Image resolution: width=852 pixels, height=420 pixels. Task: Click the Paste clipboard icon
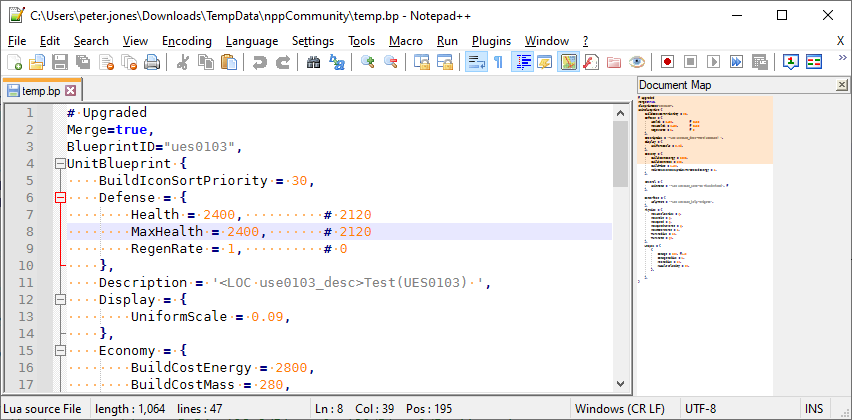click(229, 62)
